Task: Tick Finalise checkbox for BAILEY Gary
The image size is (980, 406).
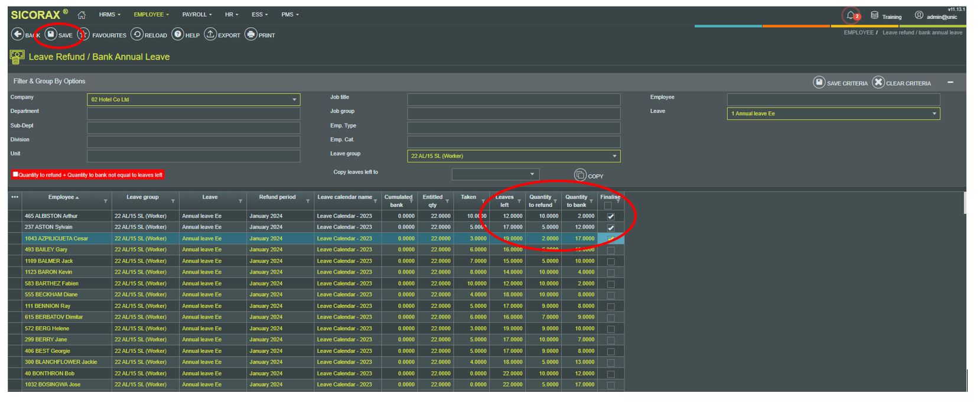Action: (611, 250)
